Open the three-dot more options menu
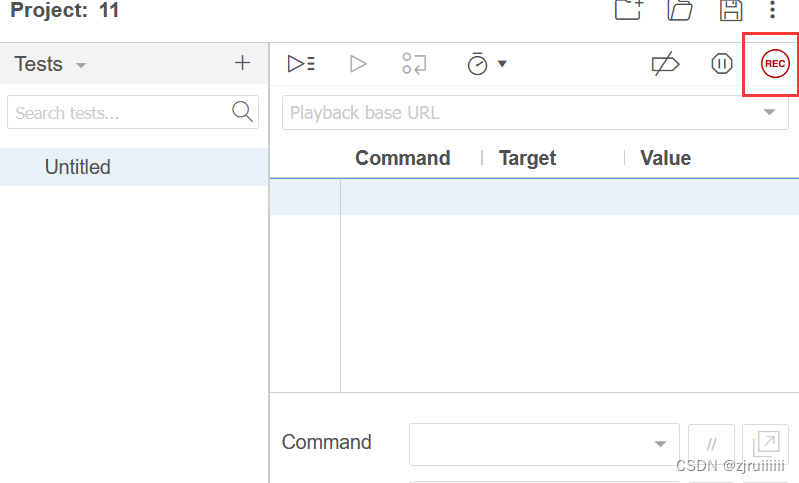 click(773, 10)
